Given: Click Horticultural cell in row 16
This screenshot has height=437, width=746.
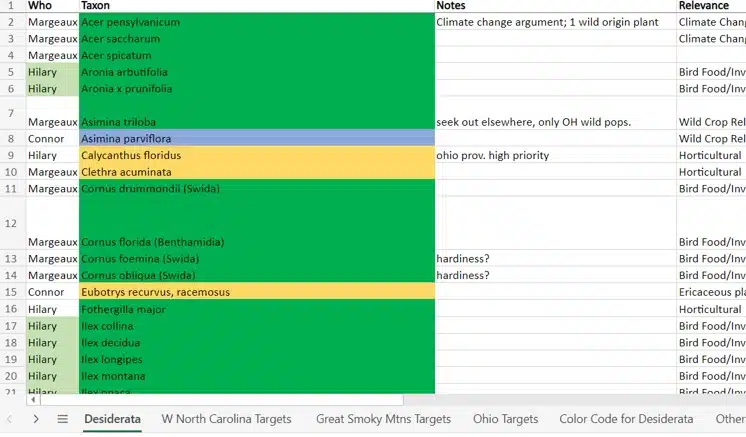Looking at the screenshot, I should (x=711, y=309).
